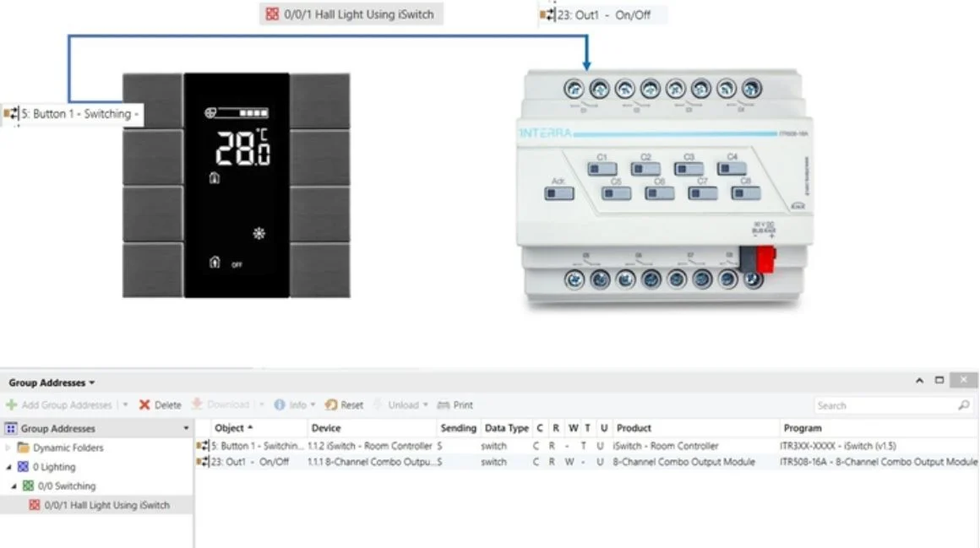Select the 5: Button 1 - Switching table row
This screenshot has height=548, width=980.
tap(586, 446)
